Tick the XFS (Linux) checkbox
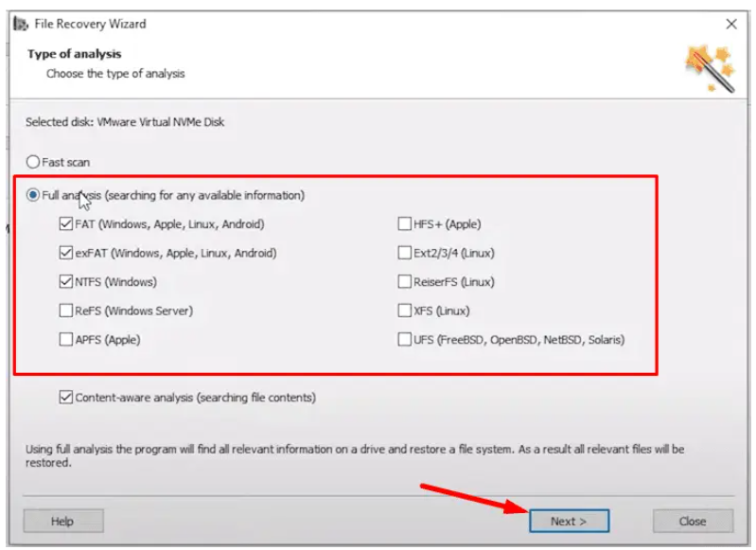 tap(405, 310)
